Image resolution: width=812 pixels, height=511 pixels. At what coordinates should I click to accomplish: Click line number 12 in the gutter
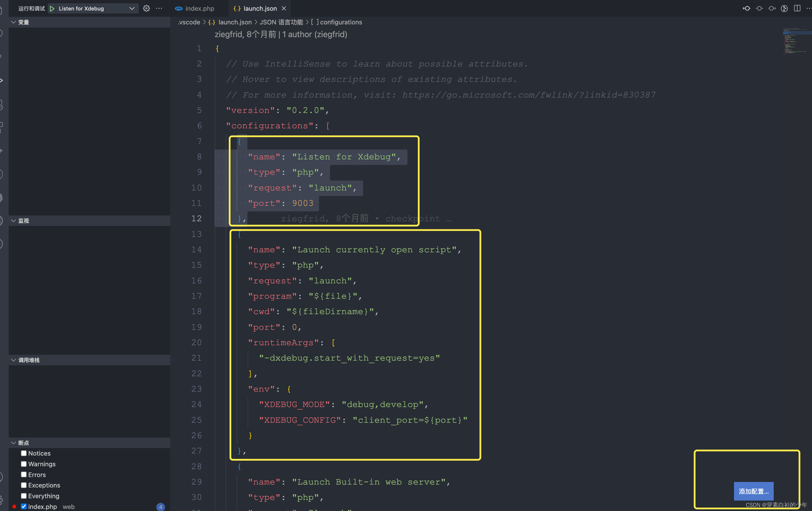coord(197,218)
